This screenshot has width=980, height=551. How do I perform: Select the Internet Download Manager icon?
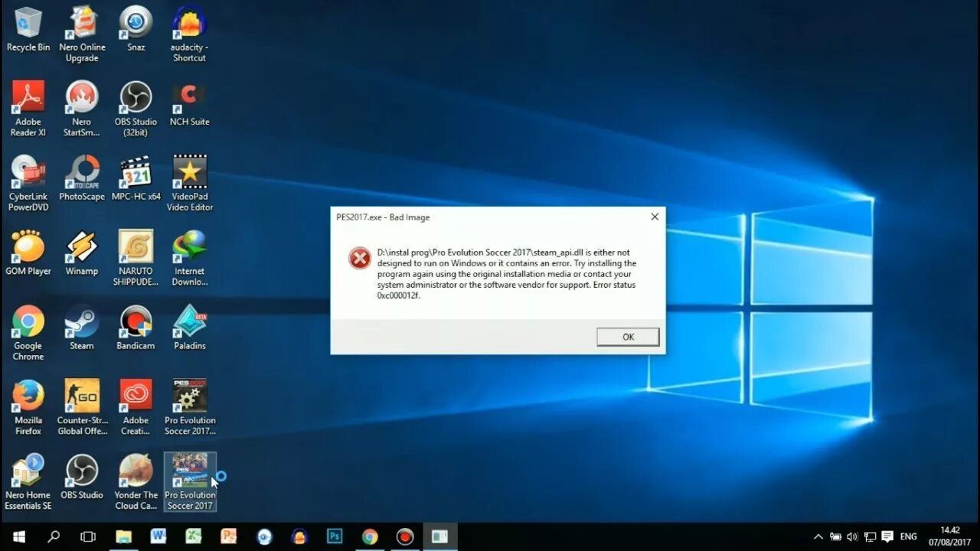click(x=190, y=258)
